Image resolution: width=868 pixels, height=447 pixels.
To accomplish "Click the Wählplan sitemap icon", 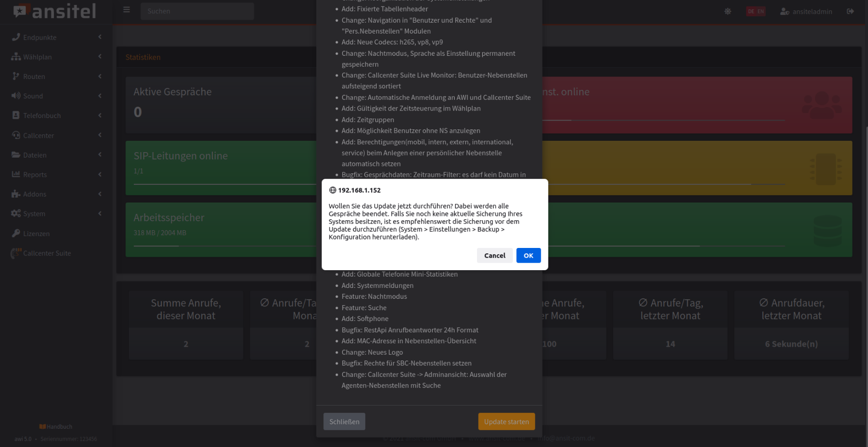I will tap(16, 57).
